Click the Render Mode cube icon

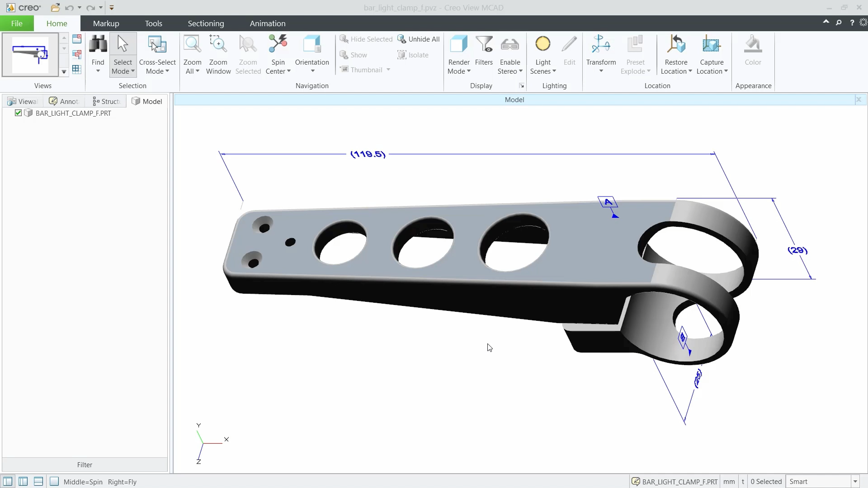[458, 44]
